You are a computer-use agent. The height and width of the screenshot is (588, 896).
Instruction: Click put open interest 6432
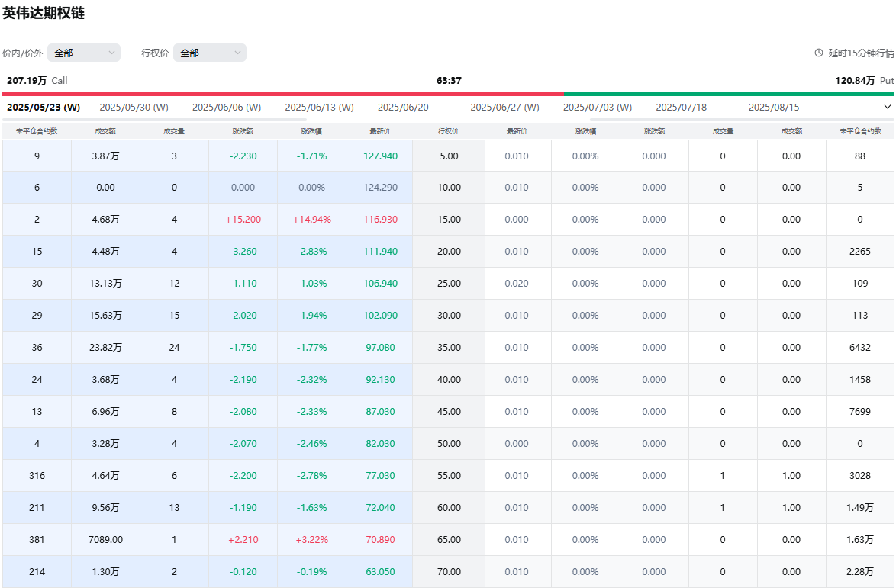click(860, 347)
